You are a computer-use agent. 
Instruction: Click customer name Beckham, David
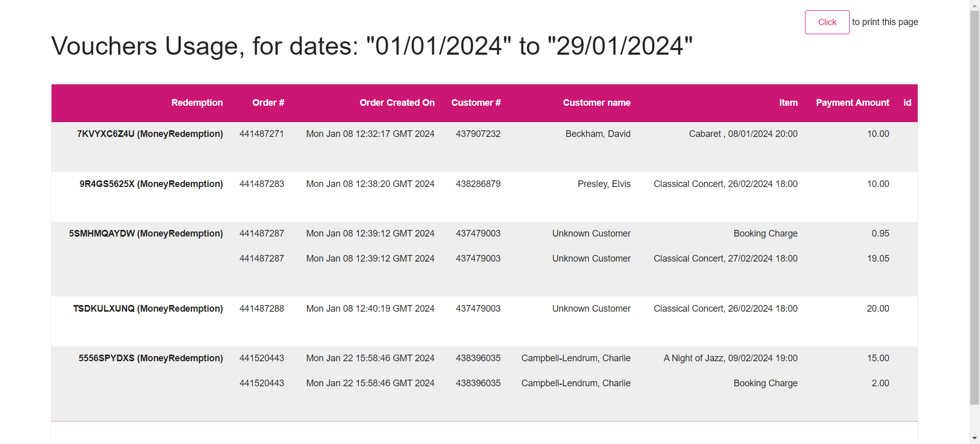coord(598,134)
